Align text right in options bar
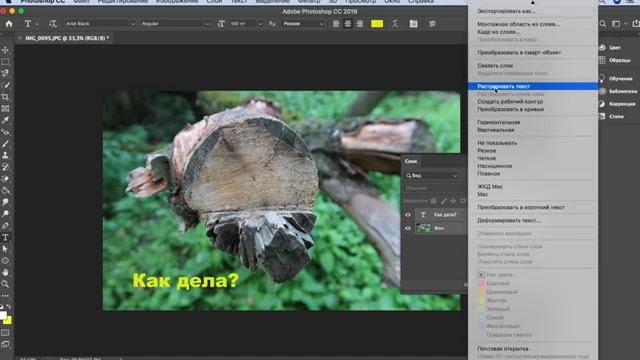Image resolution: width=640 pixels, height=360 pixels. pos(360,24)
